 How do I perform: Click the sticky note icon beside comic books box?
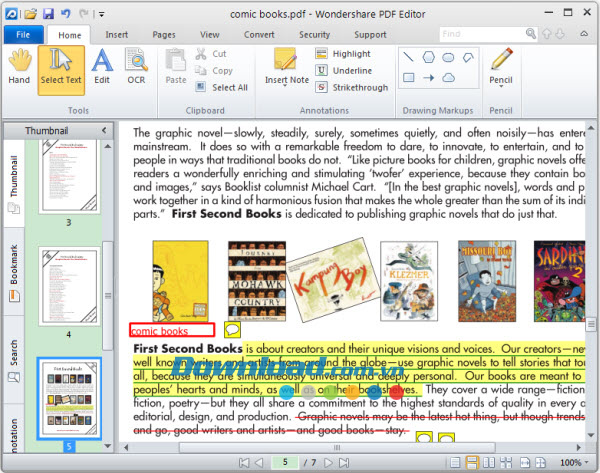[232, 329]
